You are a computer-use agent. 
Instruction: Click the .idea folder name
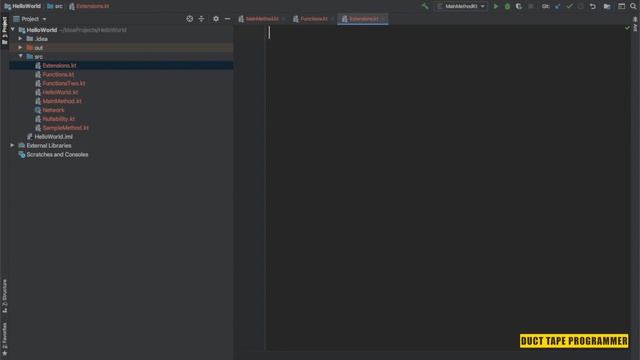(41, 39)
